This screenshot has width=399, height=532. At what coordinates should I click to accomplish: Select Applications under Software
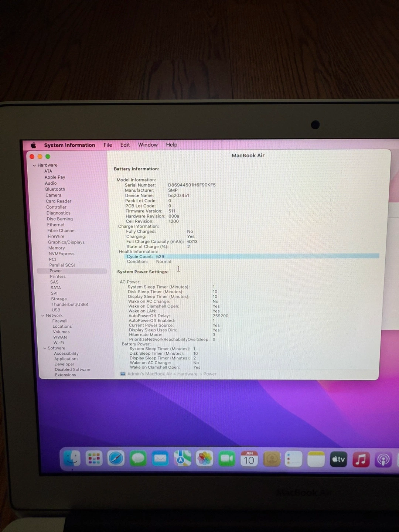click(66, 359)
